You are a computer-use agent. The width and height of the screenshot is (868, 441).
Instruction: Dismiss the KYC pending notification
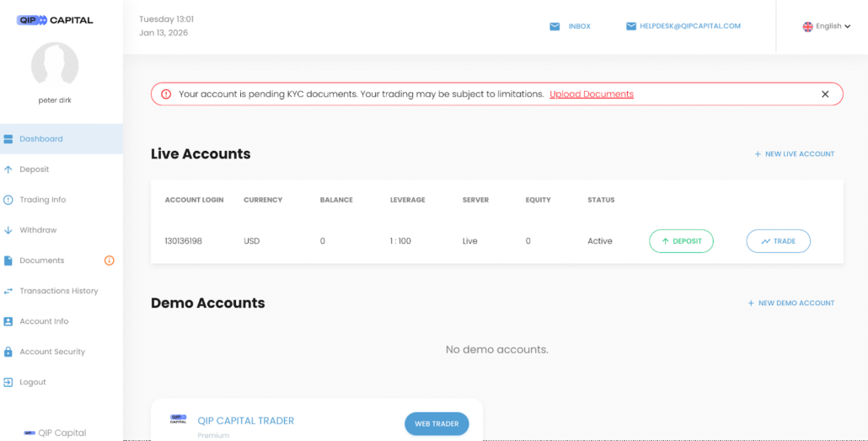click(825, 94)
